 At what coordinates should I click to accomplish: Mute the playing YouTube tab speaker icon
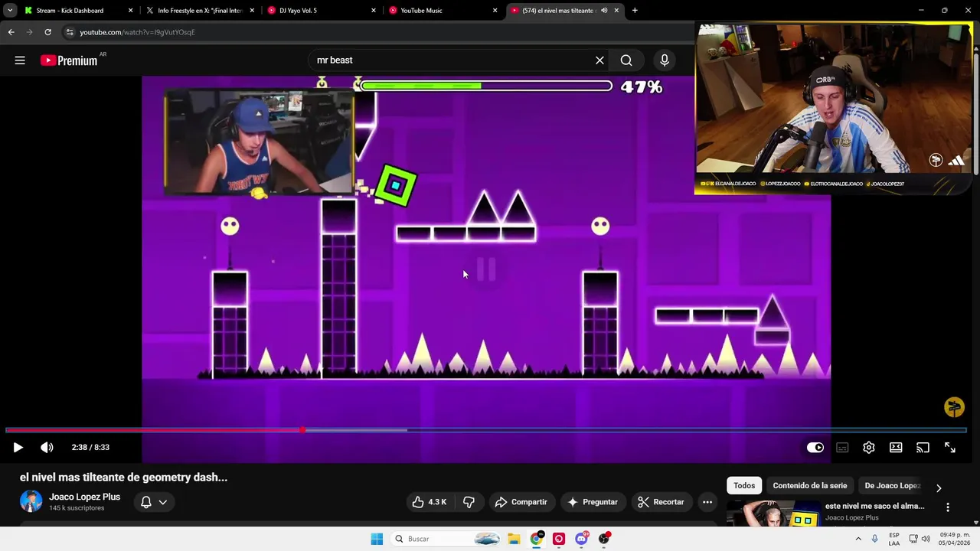(604, 11)
